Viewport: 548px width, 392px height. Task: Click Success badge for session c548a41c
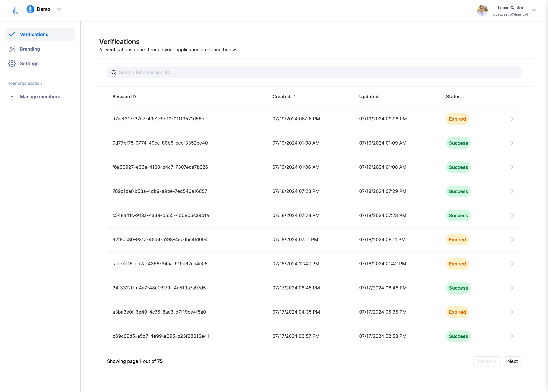[458, 216]
